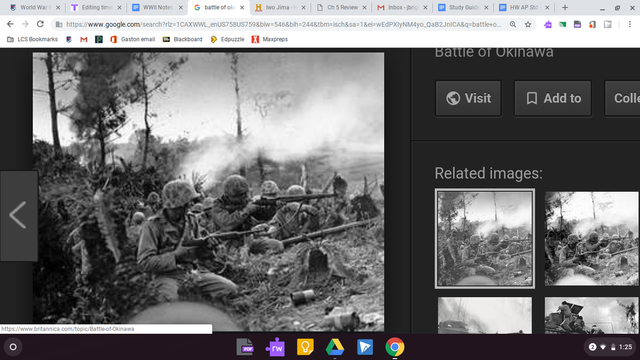Reload the current page
Screen dimensions: 640x360
coord(40,24)
